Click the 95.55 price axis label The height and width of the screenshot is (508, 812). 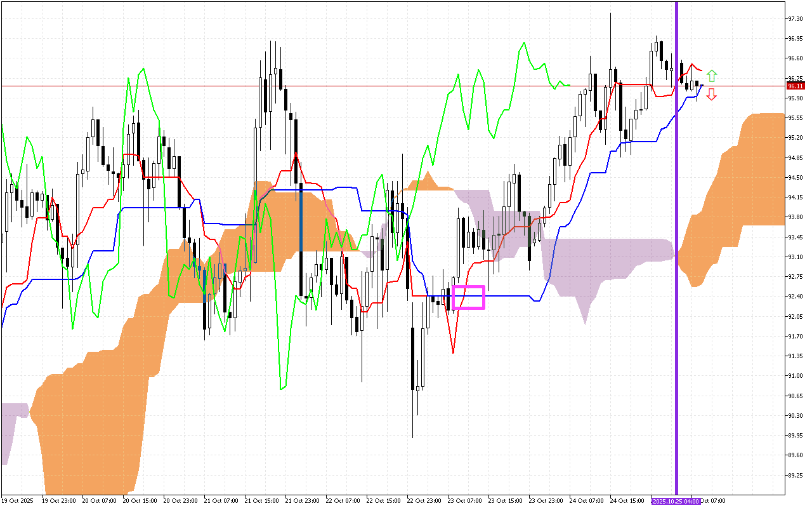pos(795,118)
